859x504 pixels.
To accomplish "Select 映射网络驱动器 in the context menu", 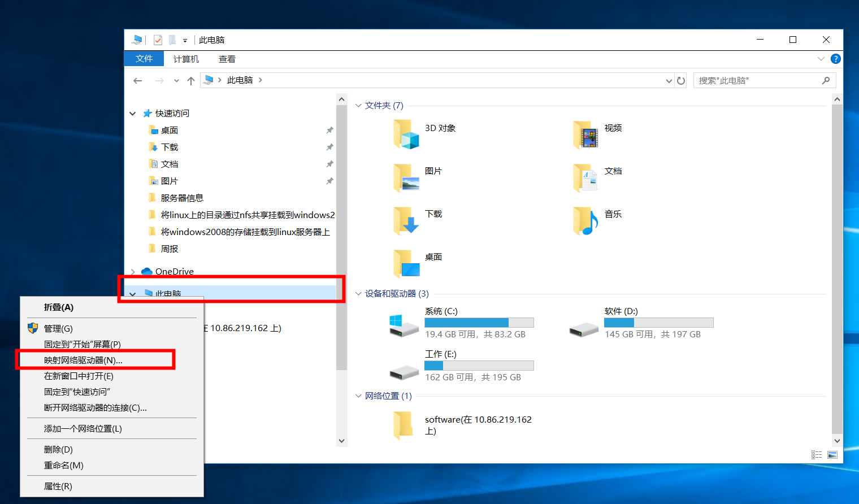I will click(82, 359).
